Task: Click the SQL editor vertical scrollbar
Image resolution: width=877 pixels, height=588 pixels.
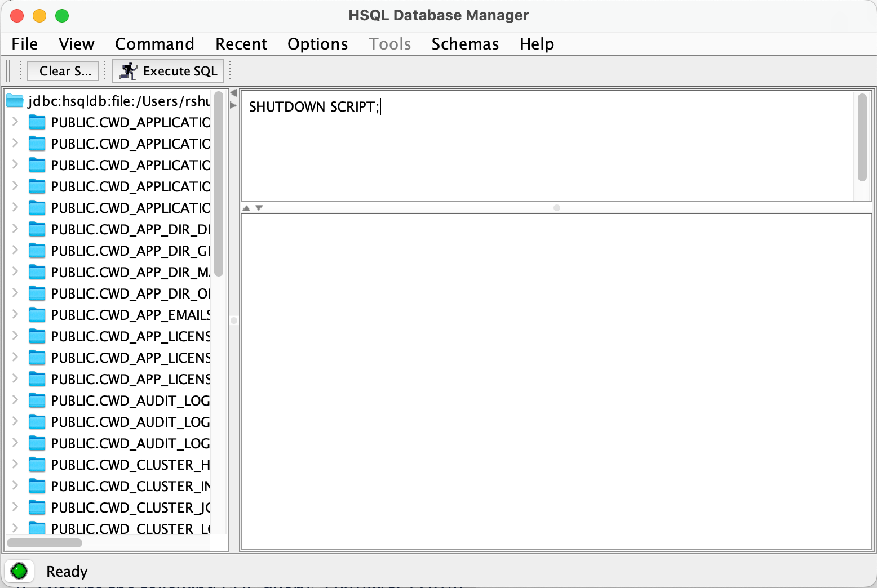Action: pyautogui.click(x=861, y=138)
